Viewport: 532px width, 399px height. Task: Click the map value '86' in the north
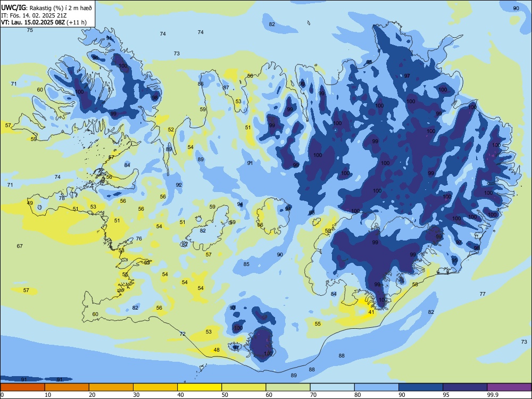tap(201, 84)
